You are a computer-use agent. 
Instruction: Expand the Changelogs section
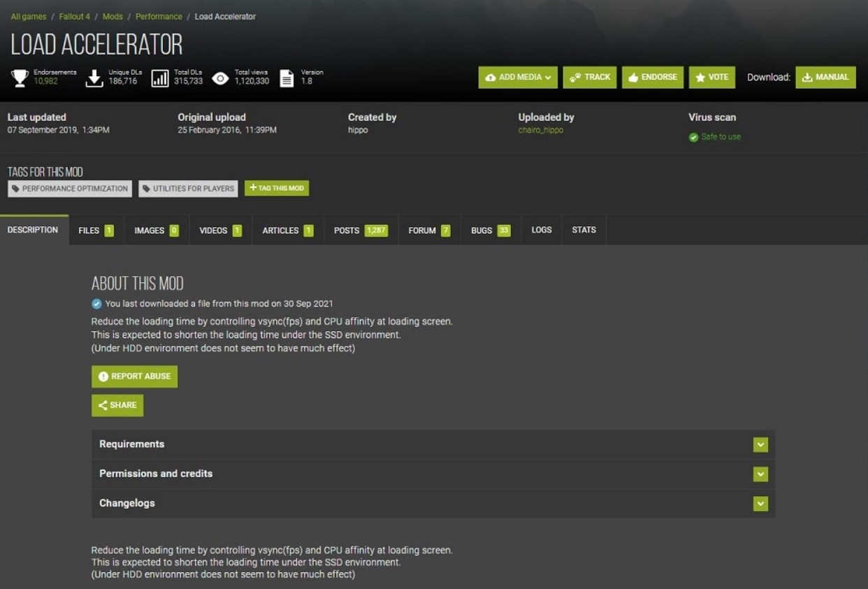point(433,503)
